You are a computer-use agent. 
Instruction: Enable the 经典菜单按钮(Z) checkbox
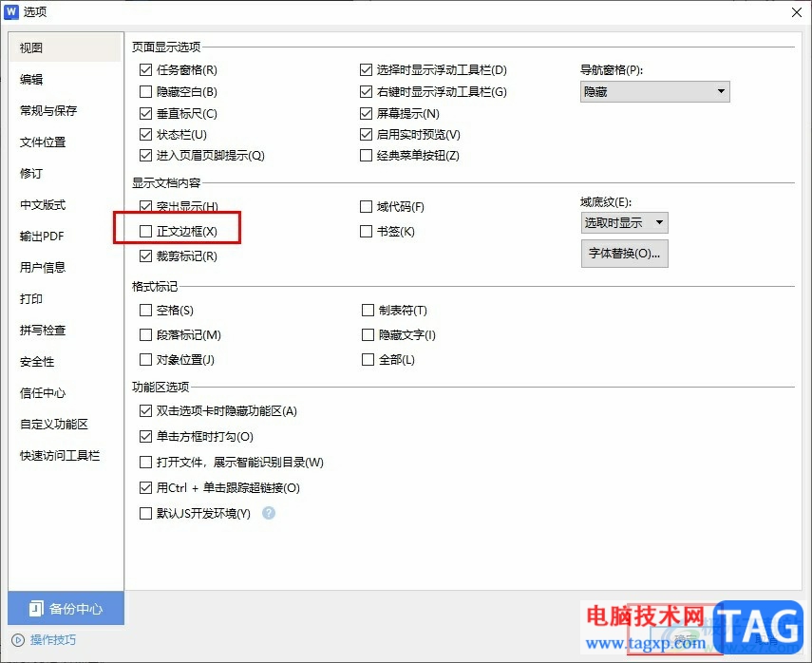tap(366, 155)
